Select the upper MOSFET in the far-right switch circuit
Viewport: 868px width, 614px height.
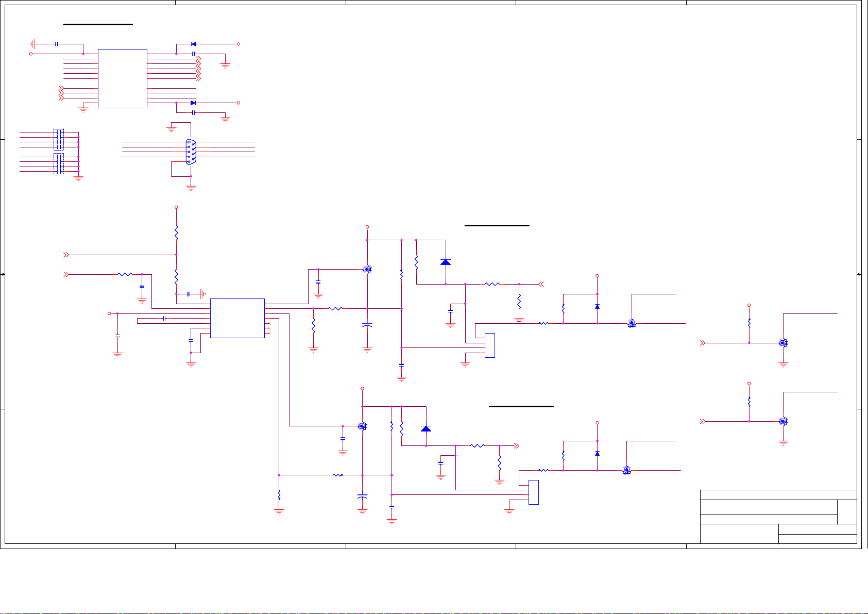(783, 343)
